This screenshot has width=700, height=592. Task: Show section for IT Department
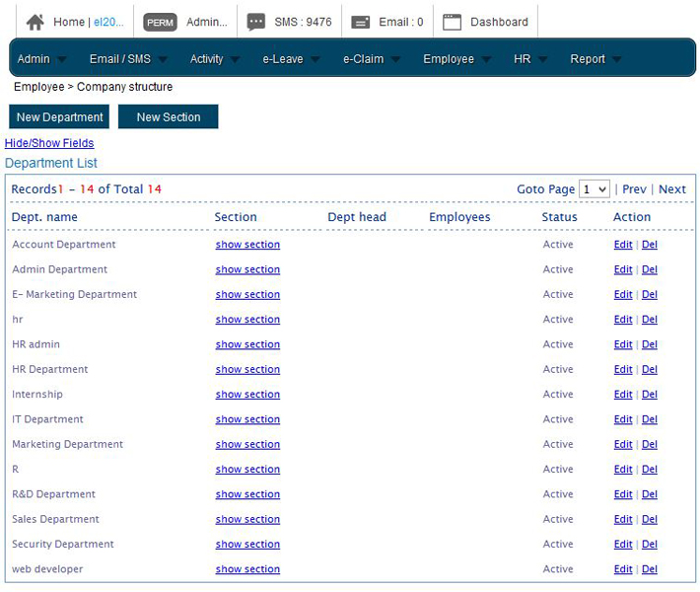247,419
